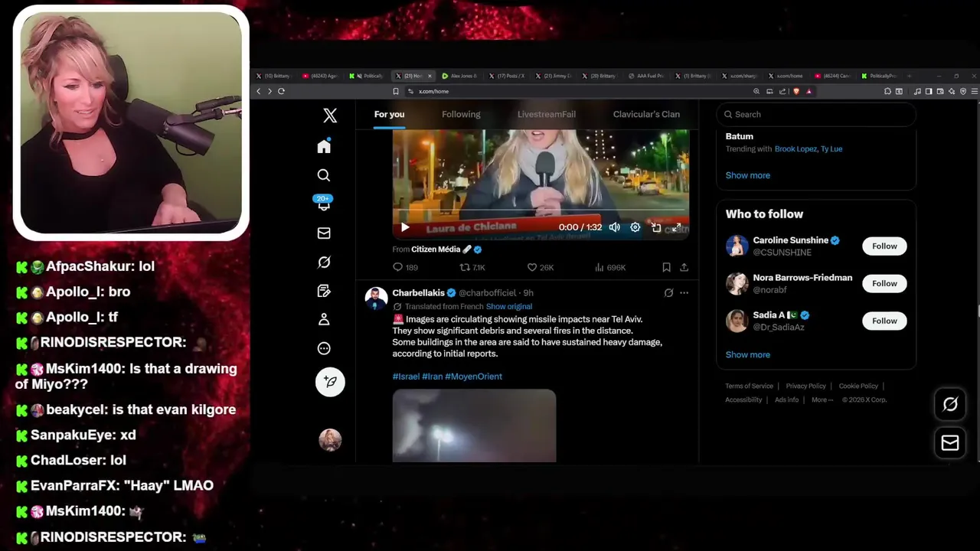The height and width of the screenshot is (551, 980).
Task: Open the Messages envelope in sidebar
Action: (324, 233)
